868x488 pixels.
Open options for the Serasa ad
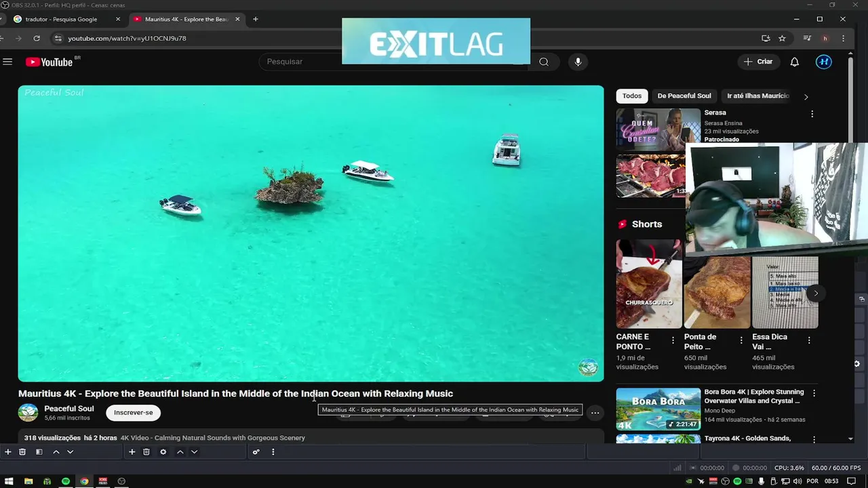[x=812, y=114]
